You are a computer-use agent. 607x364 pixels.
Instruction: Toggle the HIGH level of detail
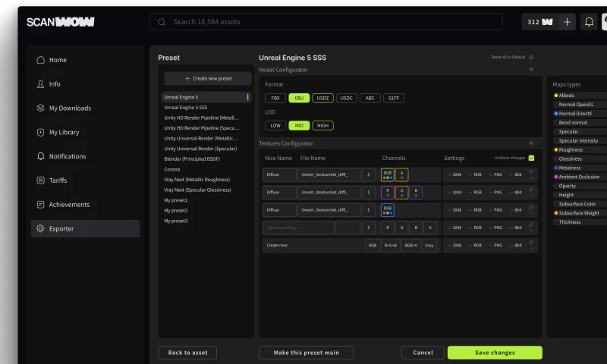point(322,126)
